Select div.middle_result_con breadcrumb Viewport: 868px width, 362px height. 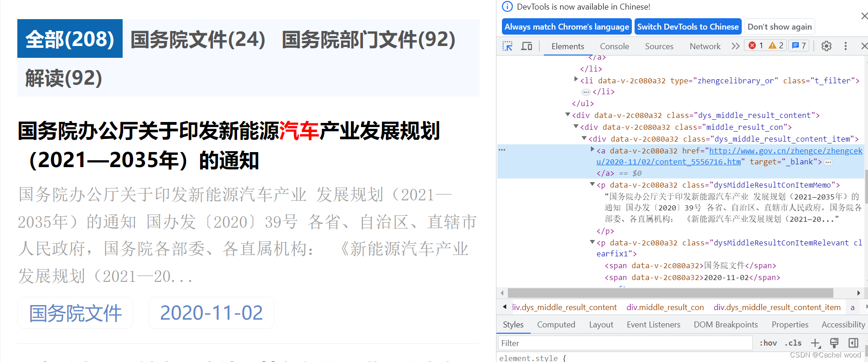pos(665,307)
